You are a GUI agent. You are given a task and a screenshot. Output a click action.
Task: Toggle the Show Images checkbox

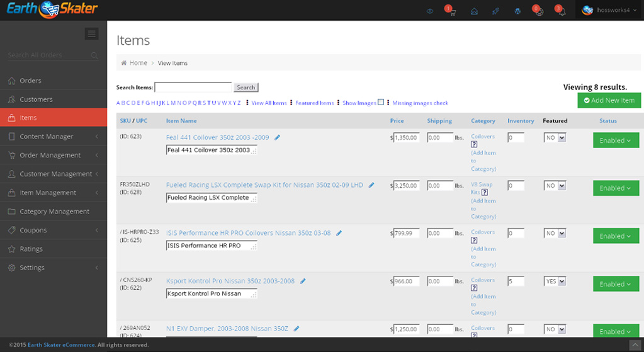coord(381,102)
